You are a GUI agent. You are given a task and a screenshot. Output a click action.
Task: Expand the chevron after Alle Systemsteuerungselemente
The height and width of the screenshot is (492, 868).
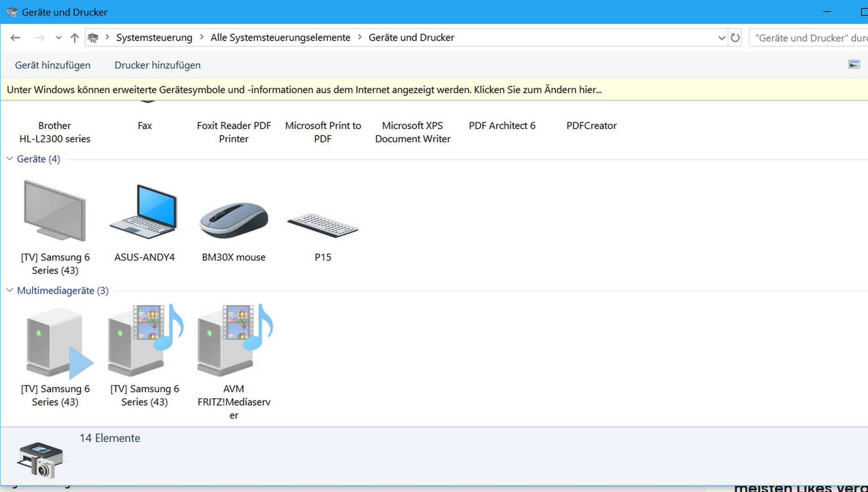[360, 37]
